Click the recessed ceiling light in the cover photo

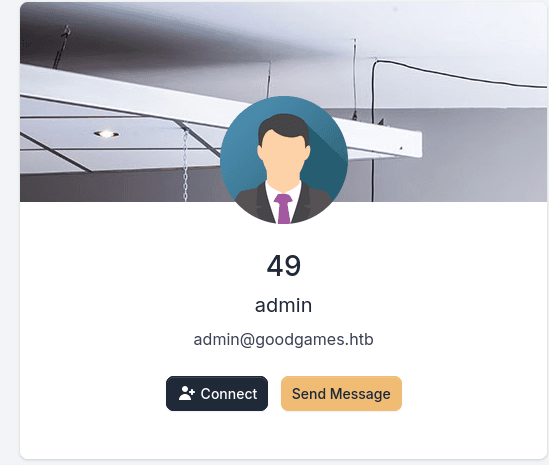(106, 134)
